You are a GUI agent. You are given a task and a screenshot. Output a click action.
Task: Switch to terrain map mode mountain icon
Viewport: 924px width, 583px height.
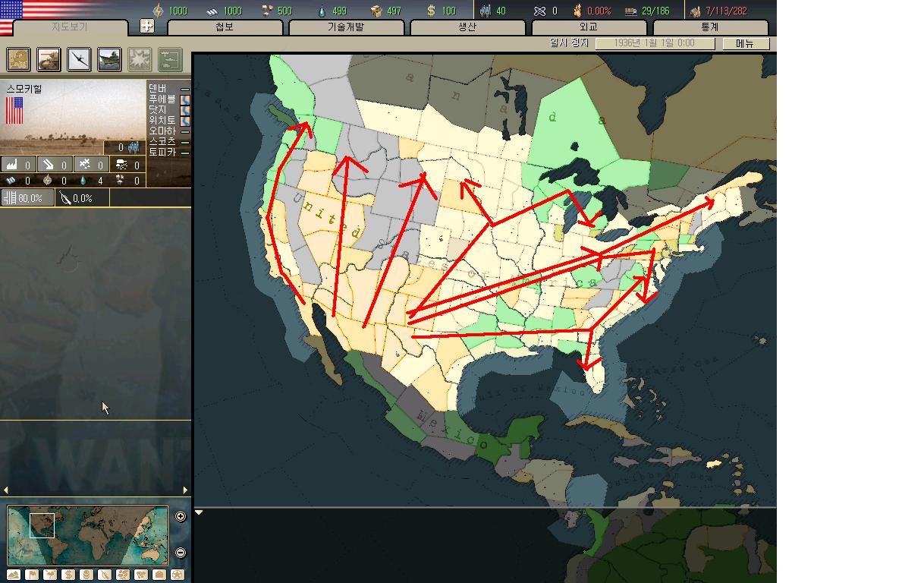click(x=14, y=575)
